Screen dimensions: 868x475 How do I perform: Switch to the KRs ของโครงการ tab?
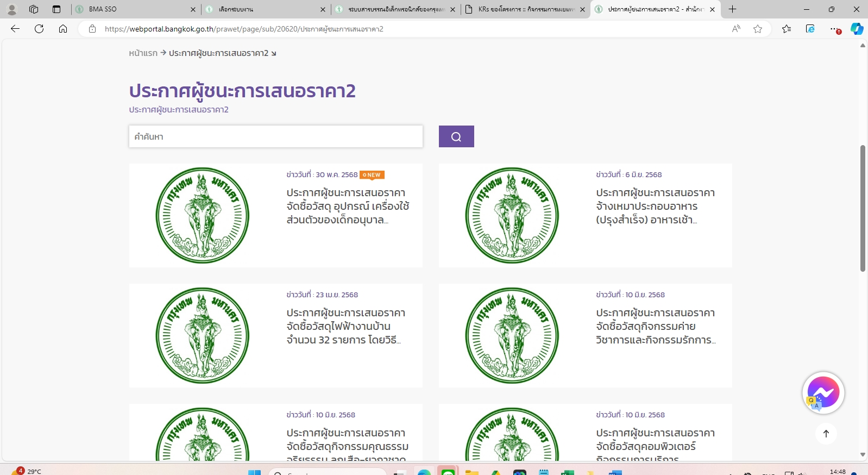point(526,9)
